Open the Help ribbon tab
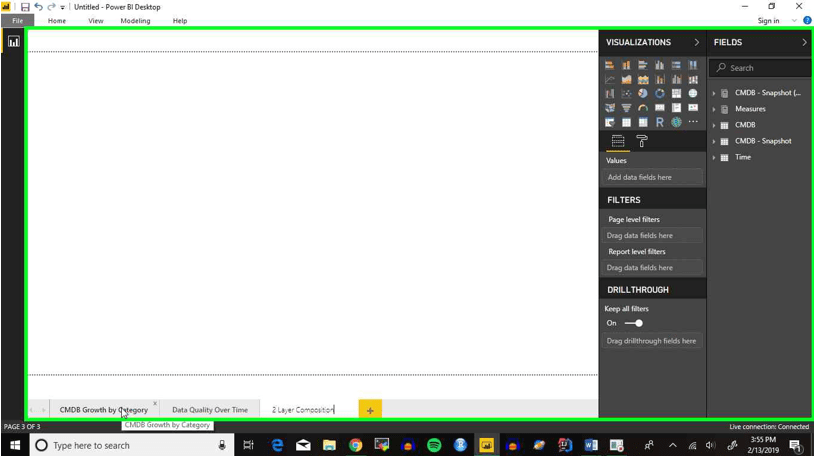Viewport: 816px width, 456px height. point(180,21)
